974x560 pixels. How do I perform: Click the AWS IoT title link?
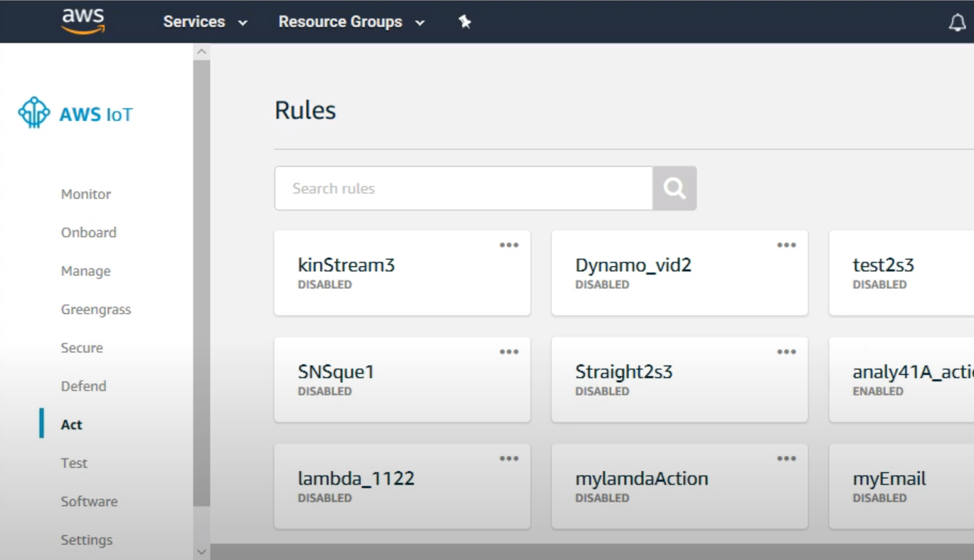96,115
